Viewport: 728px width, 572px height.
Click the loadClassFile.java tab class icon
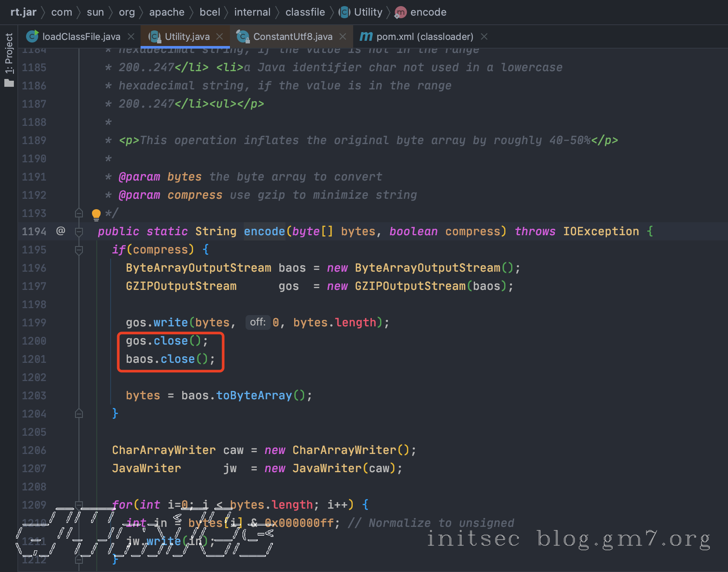(x=32, y=36)
